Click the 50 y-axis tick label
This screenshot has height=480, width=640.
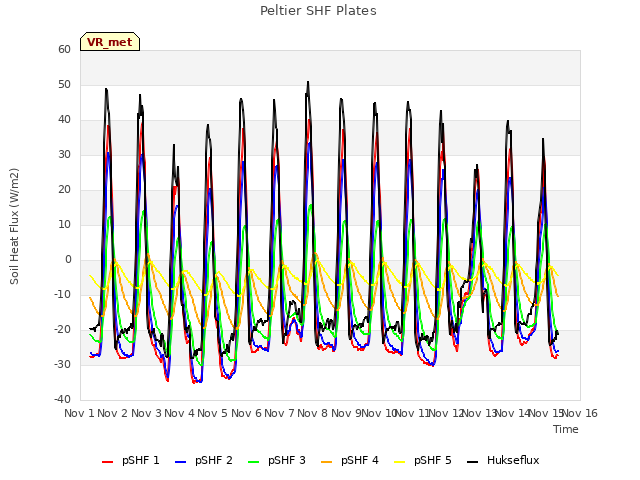(64, 85)
